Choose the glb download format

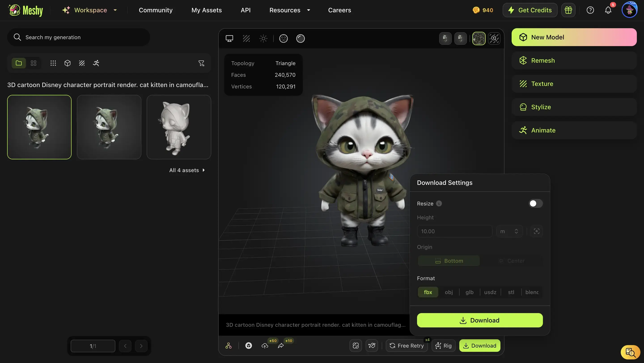[x=469, y=292]
